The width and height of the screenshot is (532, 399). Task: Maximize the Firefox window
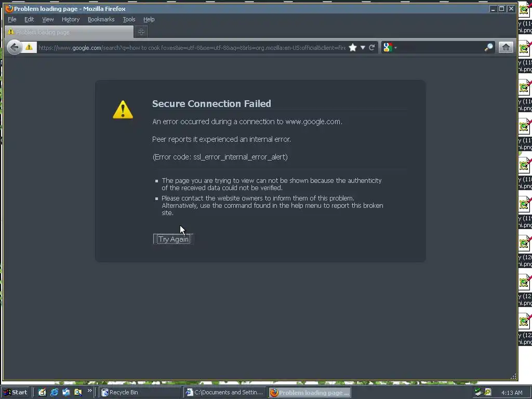(501, 8)
